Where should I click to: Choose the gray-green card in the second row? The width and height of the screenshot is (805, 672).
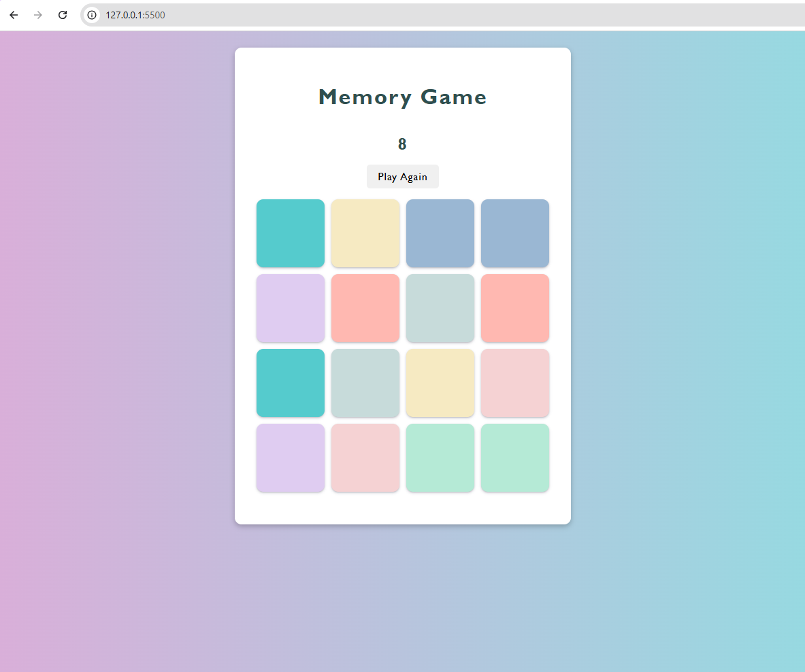point(440,308)
